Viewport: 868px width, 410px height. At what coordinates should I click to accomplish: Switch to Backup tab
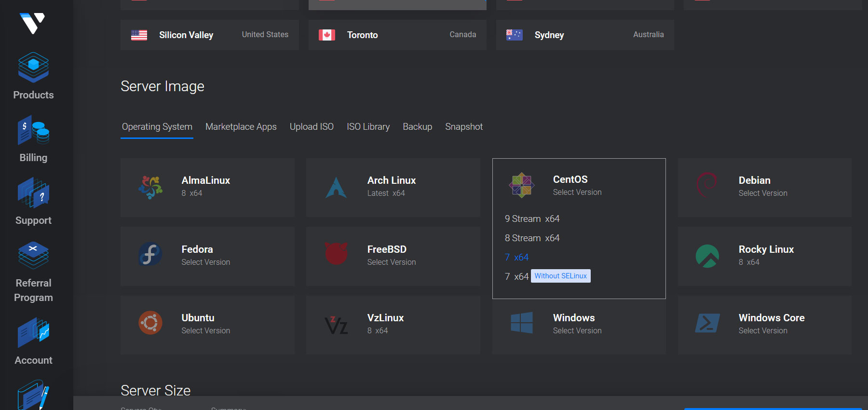pos(418,127)
